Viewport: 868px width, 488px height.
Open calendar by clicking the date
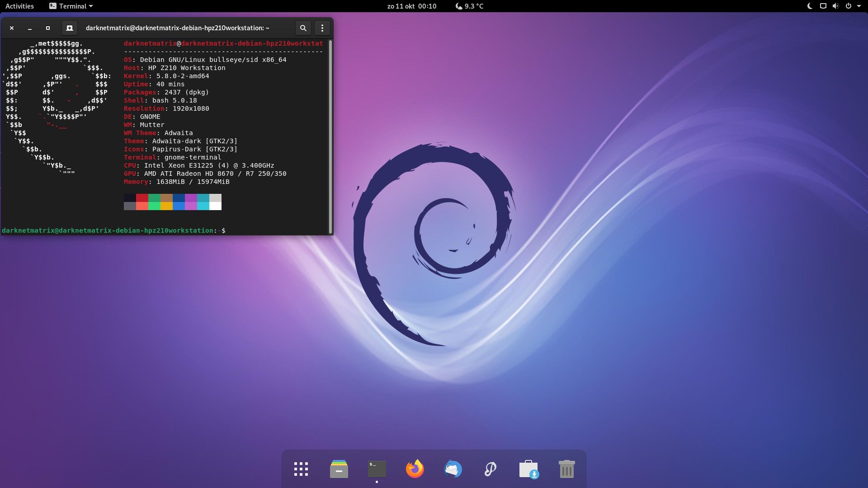point(411,6)
